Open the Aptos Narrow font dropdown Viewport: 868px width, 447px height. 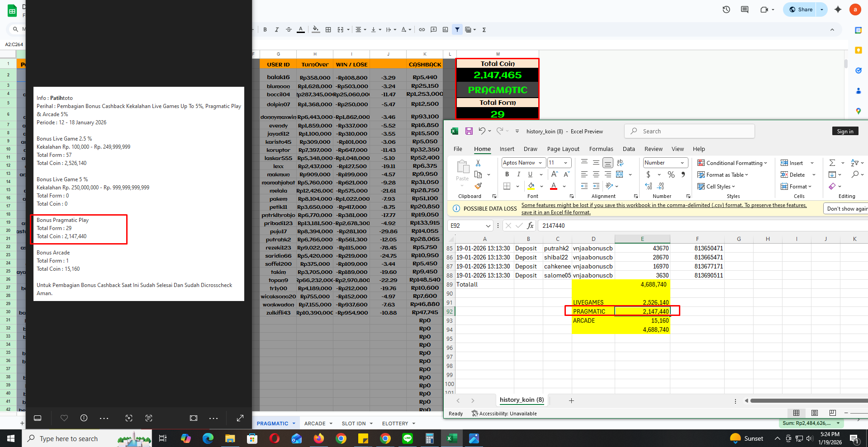[x=540, y=163]
